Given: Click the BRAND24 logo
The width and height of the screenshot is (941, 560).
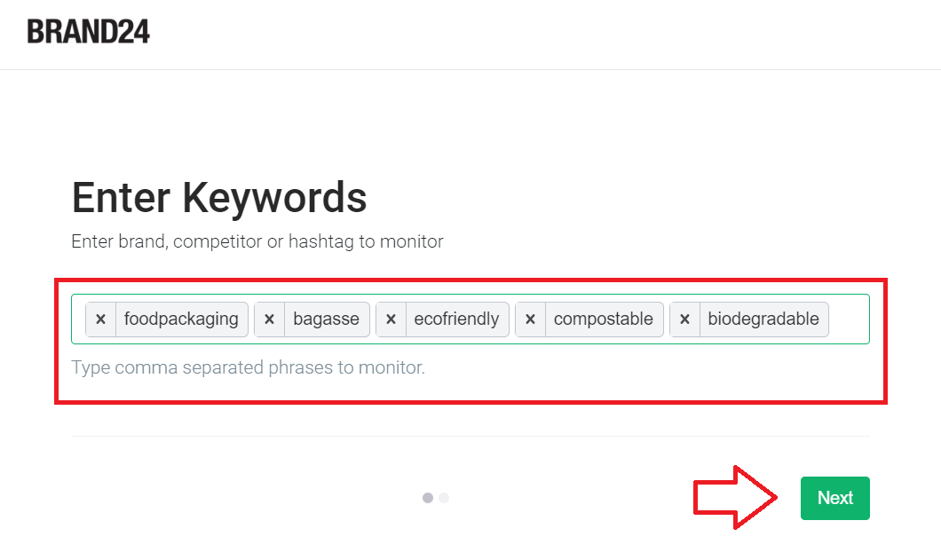Looking at the screenshot, I should coord(88,31).
